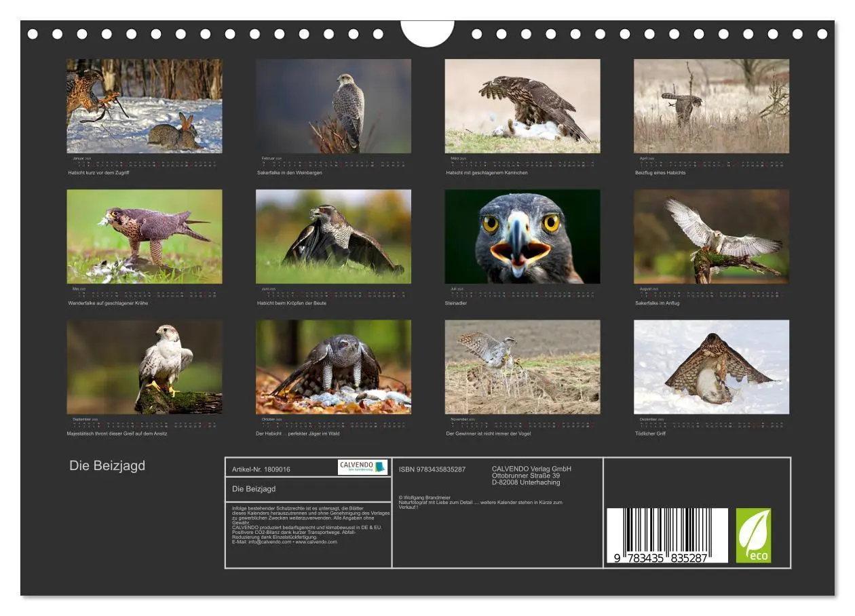Open the February saker falcon photo
Image resolution: width=855 pixels, height=616 pixels.
point(333,106)
